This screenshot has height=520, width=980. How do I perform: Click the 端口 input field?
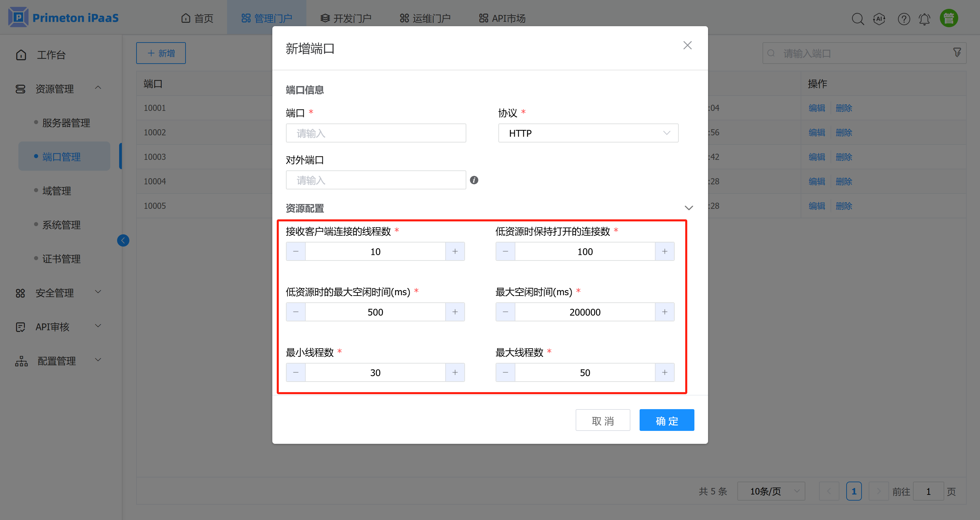375,133
